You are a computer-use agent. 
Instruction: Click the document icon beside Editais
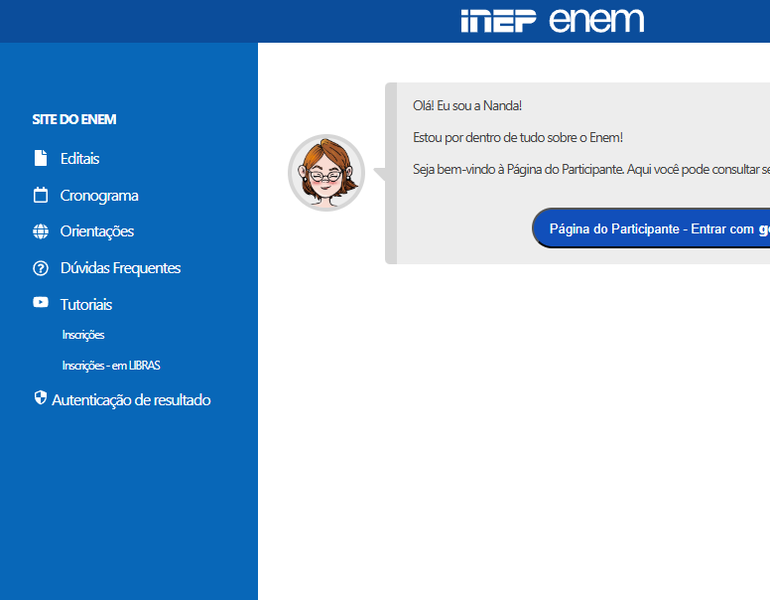coord(40,158)
